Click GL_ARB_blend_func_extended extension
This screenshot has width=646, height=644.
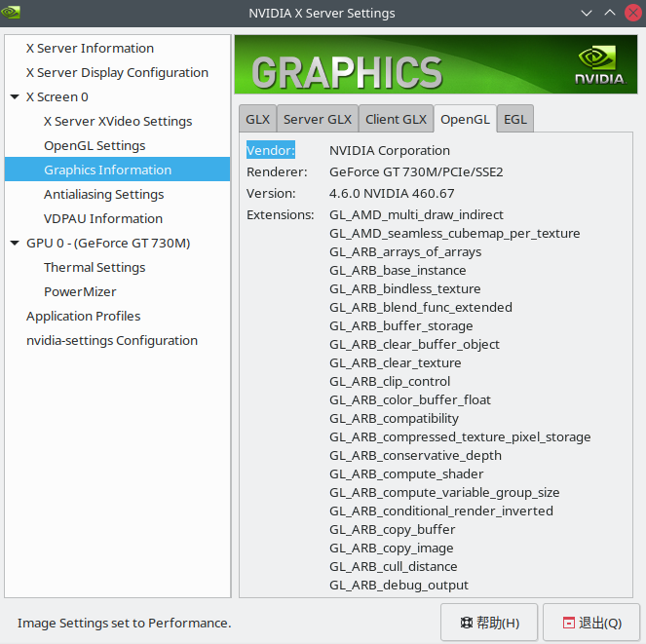[421, 307]
